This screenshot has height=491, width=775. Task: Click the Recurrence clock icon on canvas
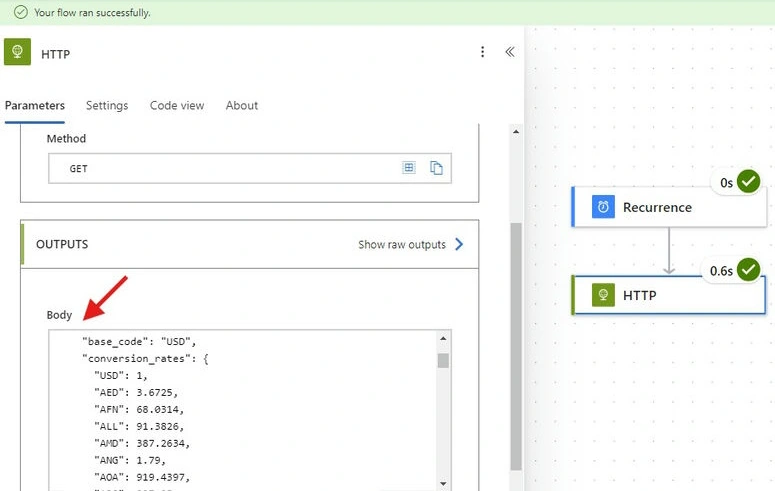[x=603, y=207]
